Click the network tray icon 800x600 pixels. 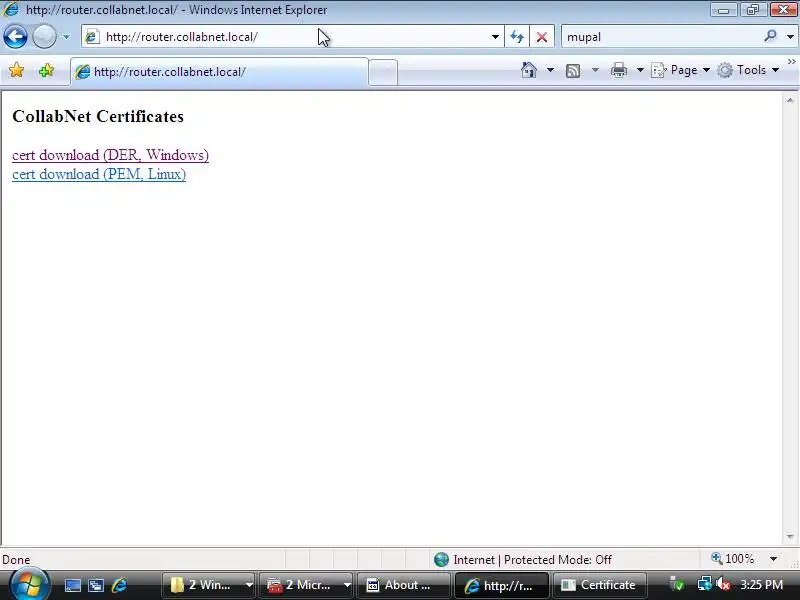[x=704, y=584]
